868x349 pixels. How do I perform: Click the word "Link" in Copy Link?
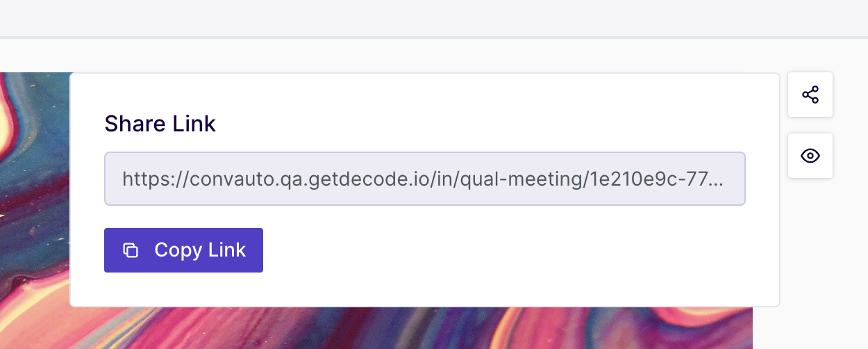[226, 250]
